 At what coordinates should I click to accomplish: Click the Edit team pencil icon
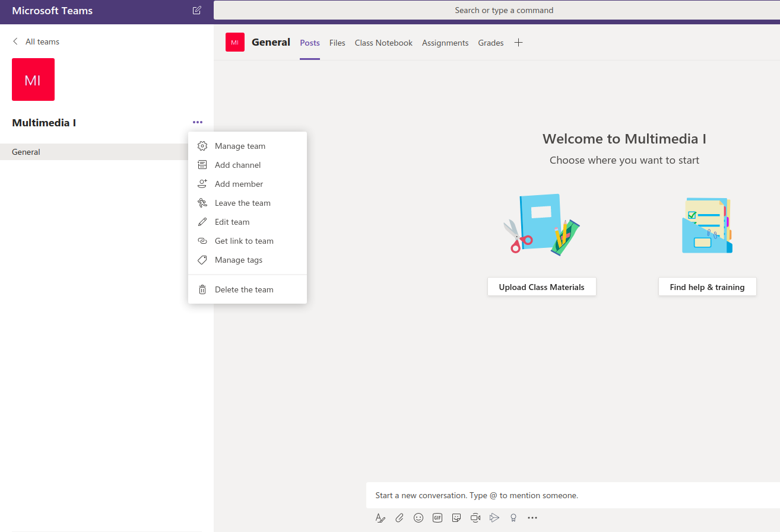[x=202, y=222]
